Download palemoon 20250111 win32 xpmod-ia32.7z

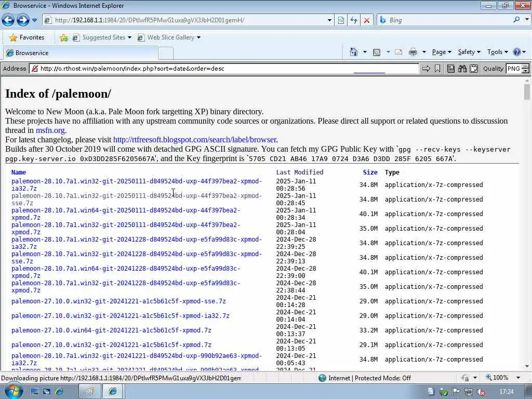[x=137, y=185]
